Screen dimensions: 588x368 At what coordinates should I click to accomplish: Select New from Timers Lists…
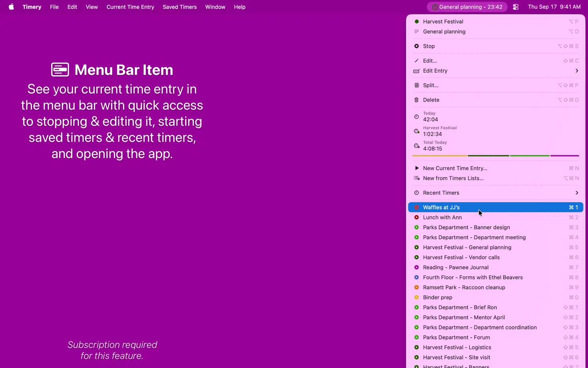496,178
